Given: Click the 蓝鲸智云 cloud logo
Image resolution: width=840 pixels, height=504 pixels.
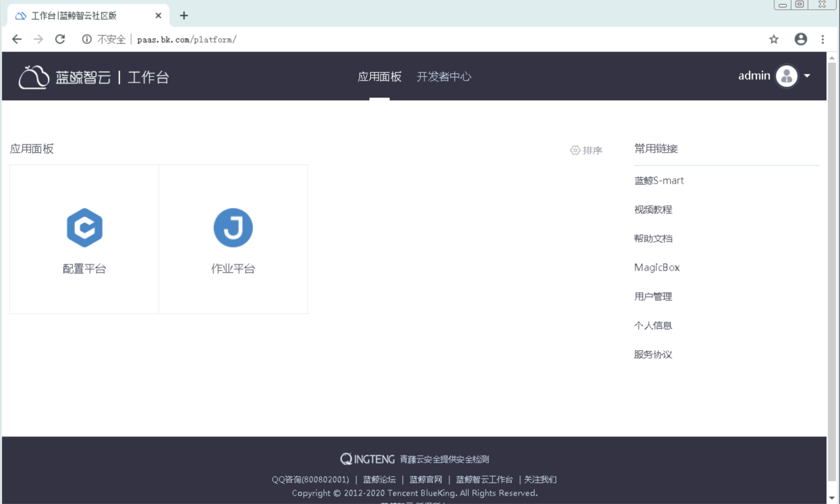Looking at the screenshot, I should pyautogui.click(x=33, y=77).
